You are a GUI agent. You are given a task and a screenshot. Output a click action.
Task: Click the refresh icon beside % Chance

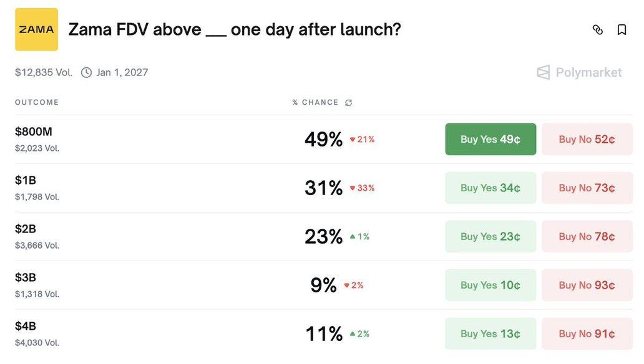(349, 103)
